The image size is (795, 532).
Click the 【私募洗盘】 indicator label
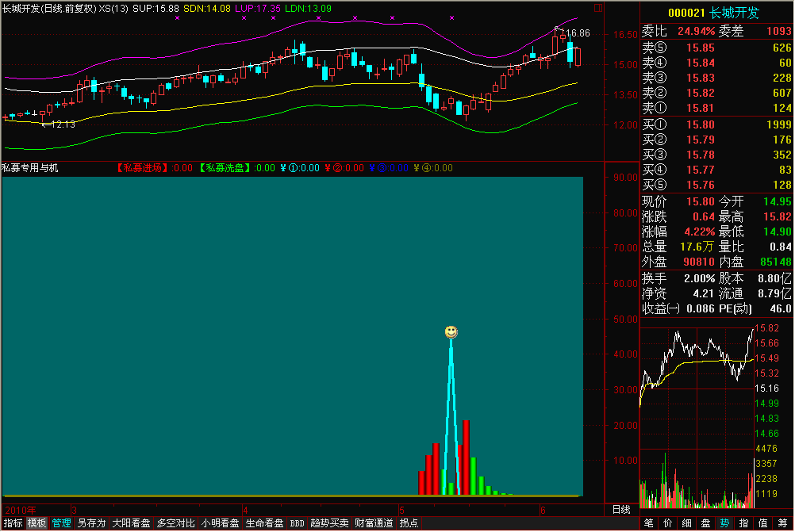pyautogui.click(x=225, y=168)
